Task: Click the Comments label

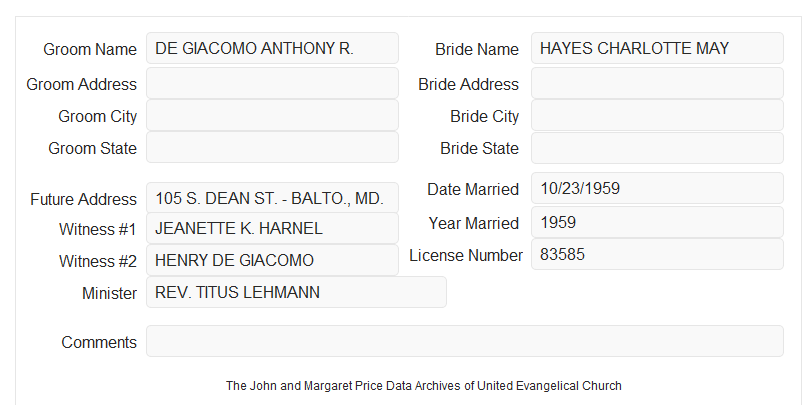Action: (x=99, y=342)
